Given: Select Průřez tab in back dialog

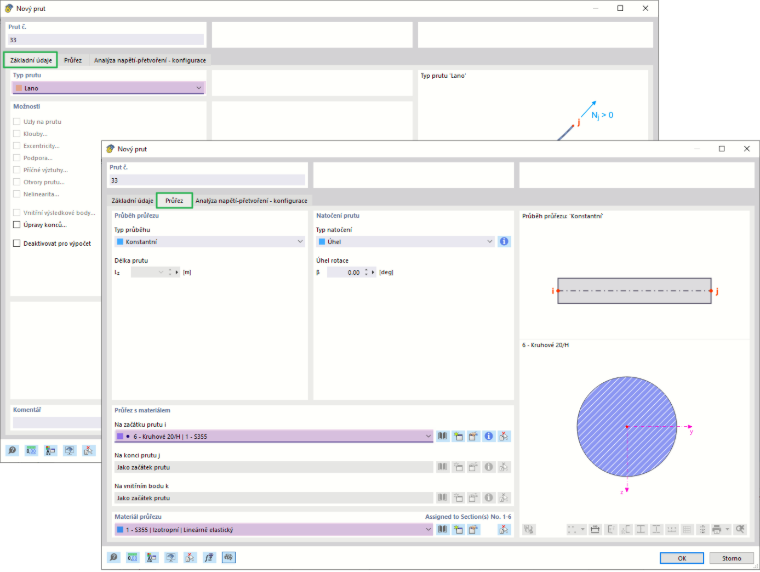Looking at the screenshot, I should pyautogui.click(x=73, y=60).
